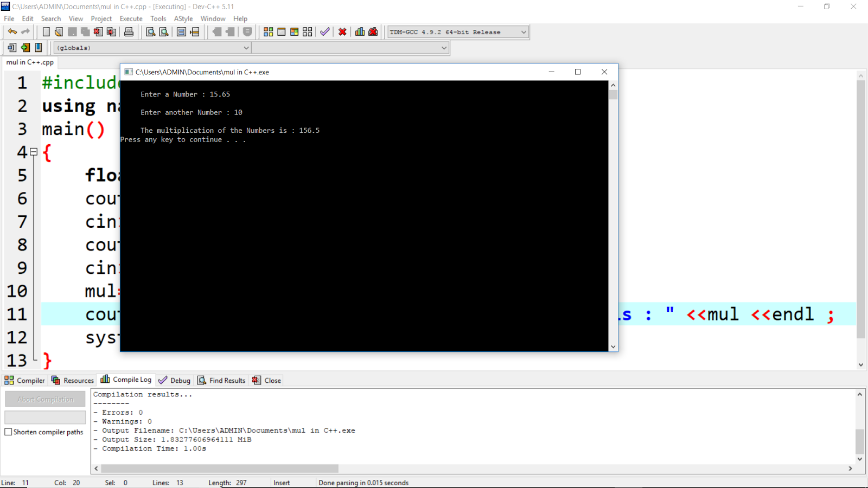Select the Compile icon on the toolbar
Image resolution: width=868 pixels, height=488 pixels.
pos(268,32)
